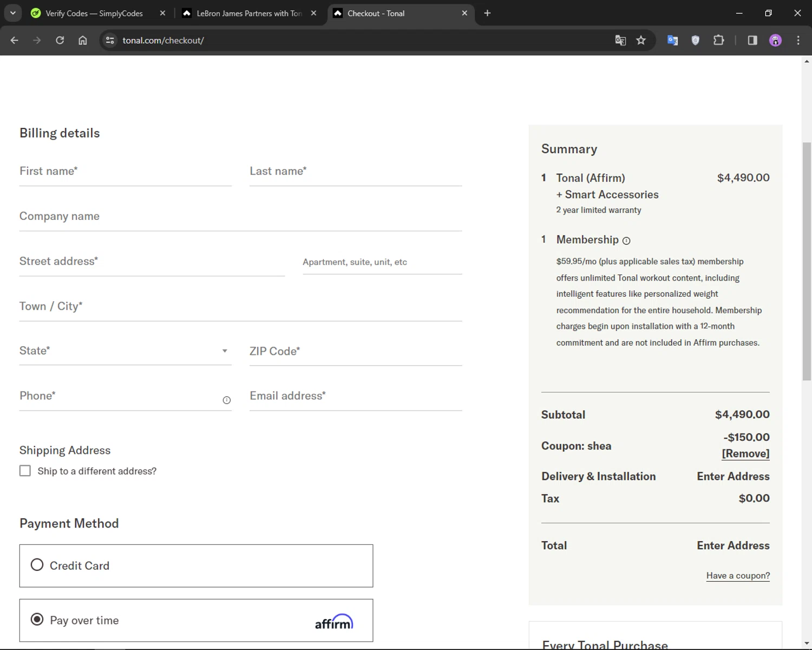Close the Checkout - Tonal tab
The height and width of the screenshot is (650, 812).
point(464,13)
